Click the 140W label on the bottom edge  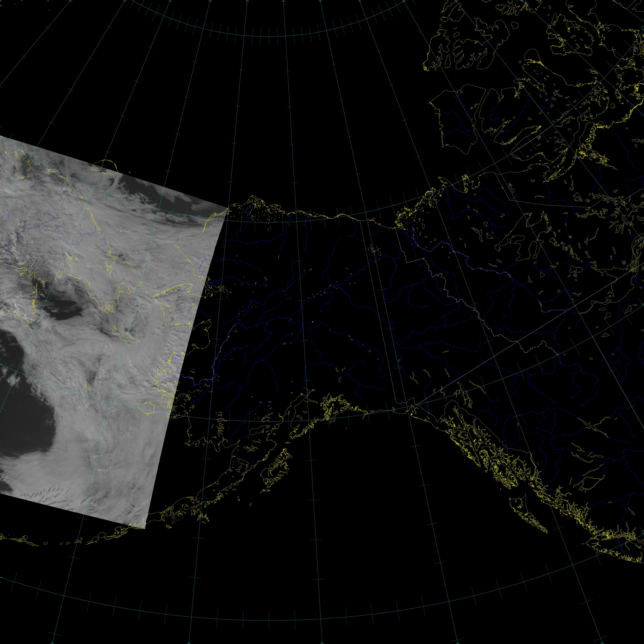tap(458, 643)
